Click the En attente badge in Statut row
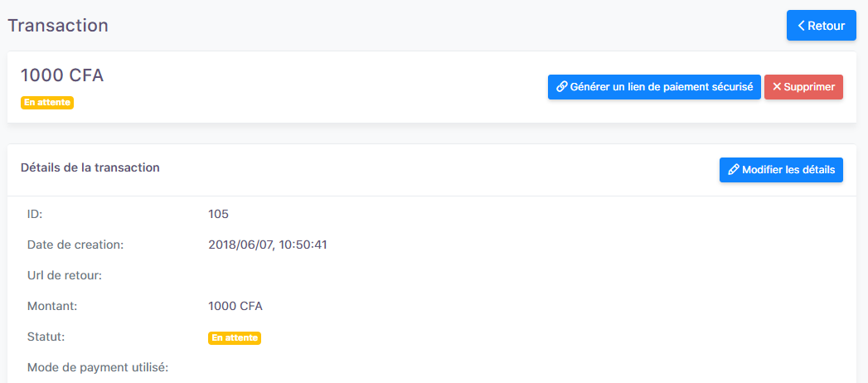 234,337
